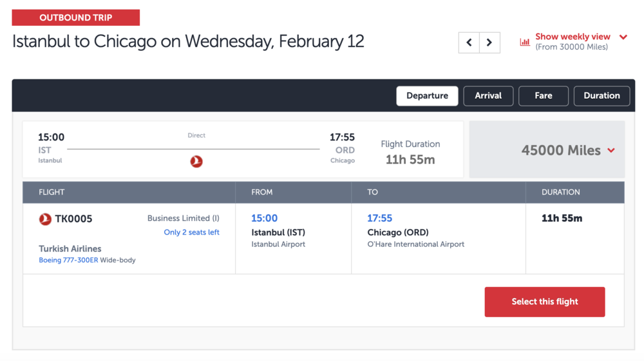
Task: Expand the Show weekly view chevron
Action: (x=623, y=37)
